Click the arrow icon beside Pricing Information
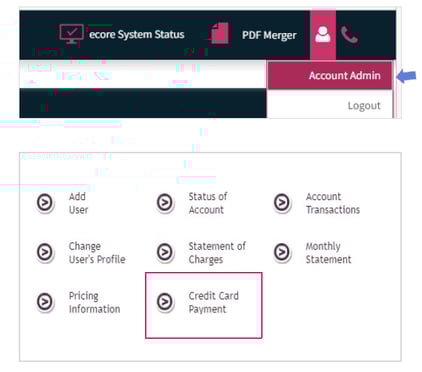This screenshot has width=422, height=372. 45,302
